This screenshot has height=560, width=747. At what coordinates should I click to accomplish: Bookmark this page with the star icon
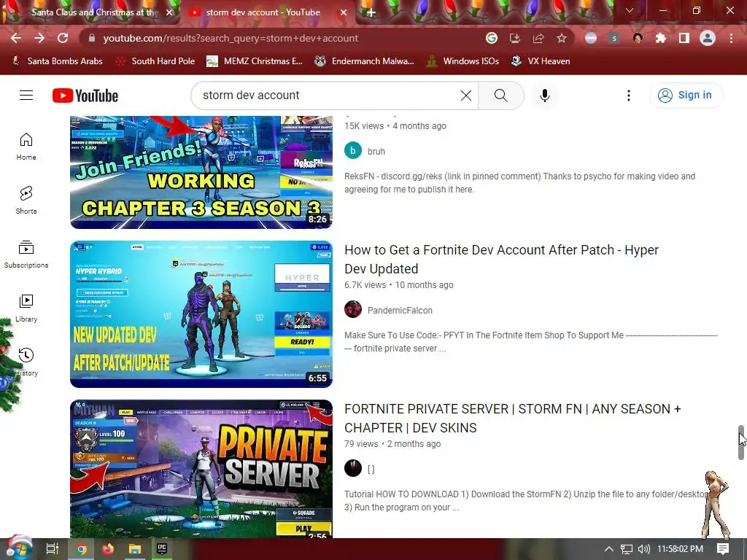[562, 38]
